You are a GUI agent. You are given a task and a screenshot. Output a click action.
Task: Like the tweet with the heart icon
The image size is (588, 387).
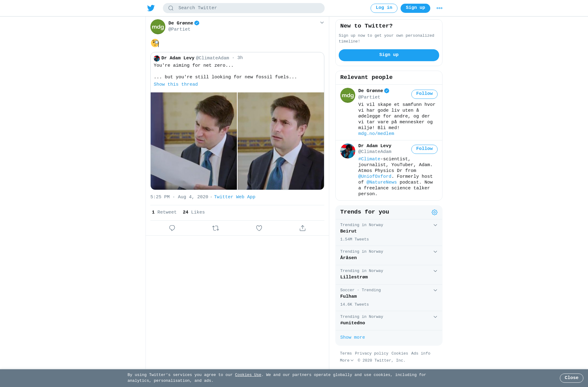point(259,228)
